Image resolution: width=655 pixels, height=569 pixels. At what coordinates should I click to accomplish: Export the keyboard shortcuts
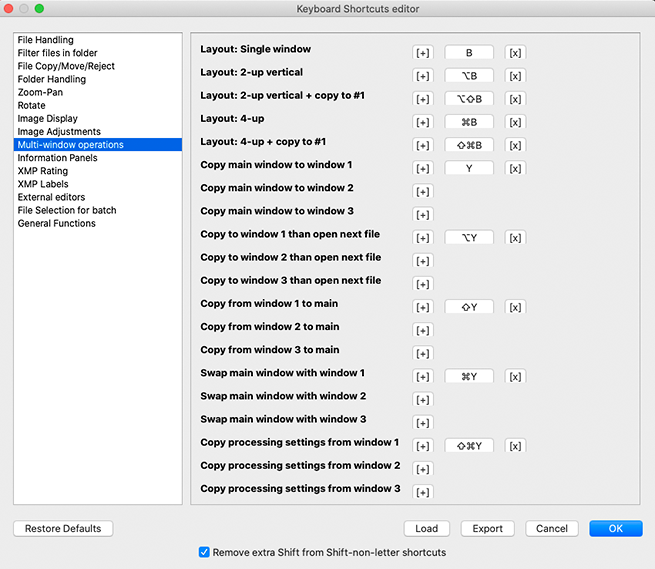click(488, 528)
